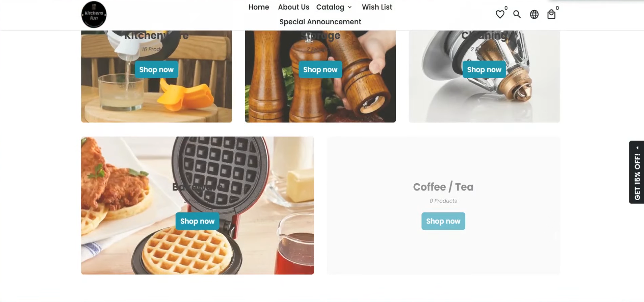Click the Kitchens Fun logo

point(94,14)
